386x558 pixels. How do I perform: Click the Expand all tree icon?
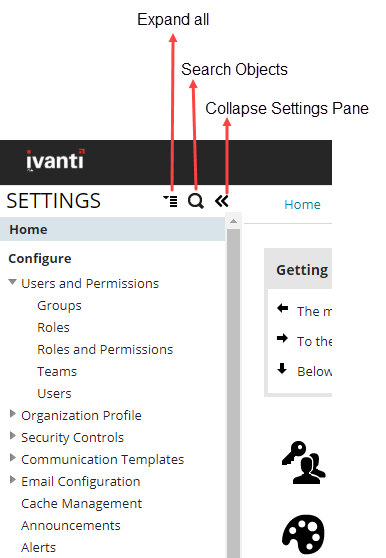[170, 201]
